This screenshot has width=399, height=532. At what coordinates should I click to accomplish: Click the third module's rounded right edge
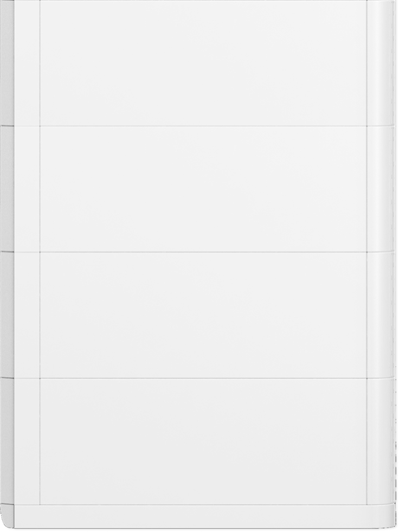[x=382, y=315]
